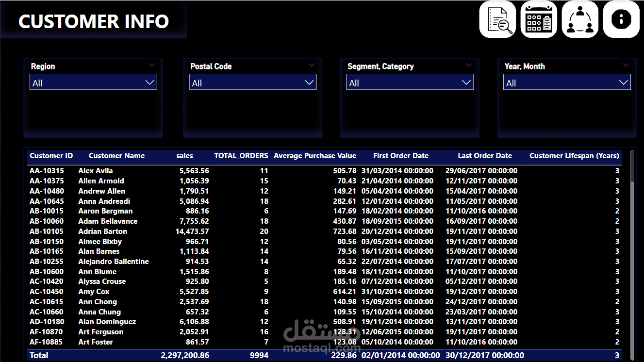
Task: Open the calendar report icon
Action: (539, 19)
